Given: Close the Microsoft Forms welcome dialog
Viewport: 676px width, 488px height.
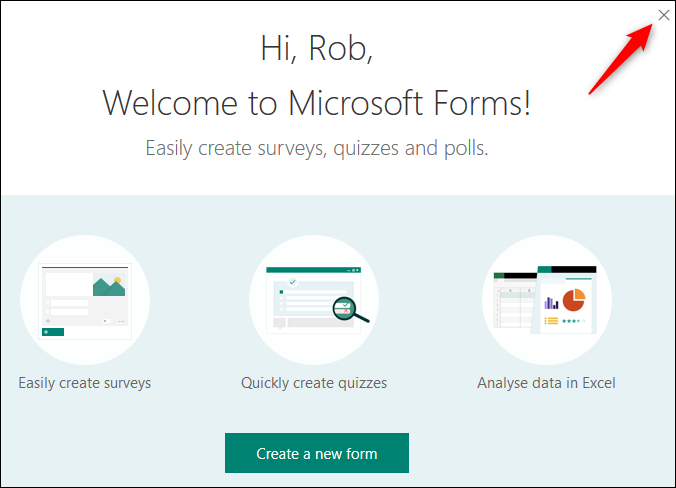Looking at the screenshot, I should (x=664, y=14).
